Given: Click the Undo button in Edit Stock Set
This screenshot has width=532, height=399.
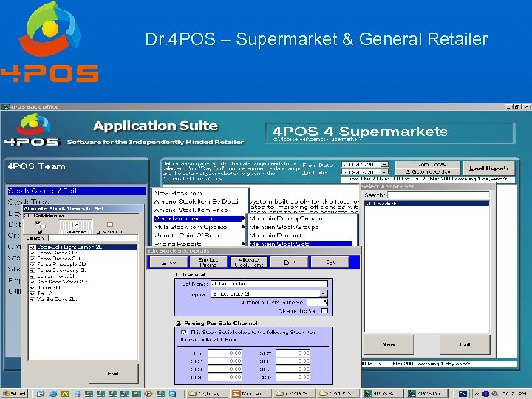Looking at the screenshot, I should tap(168, 262).
